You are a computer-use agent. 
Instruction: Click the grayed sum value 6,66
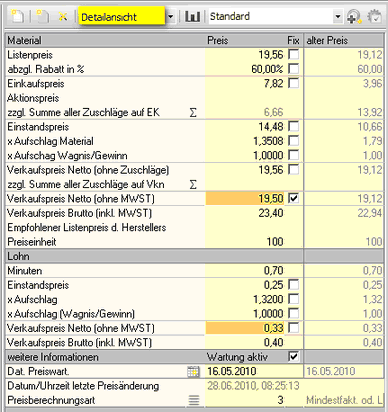pyautogui.click(x=273, y=112)
